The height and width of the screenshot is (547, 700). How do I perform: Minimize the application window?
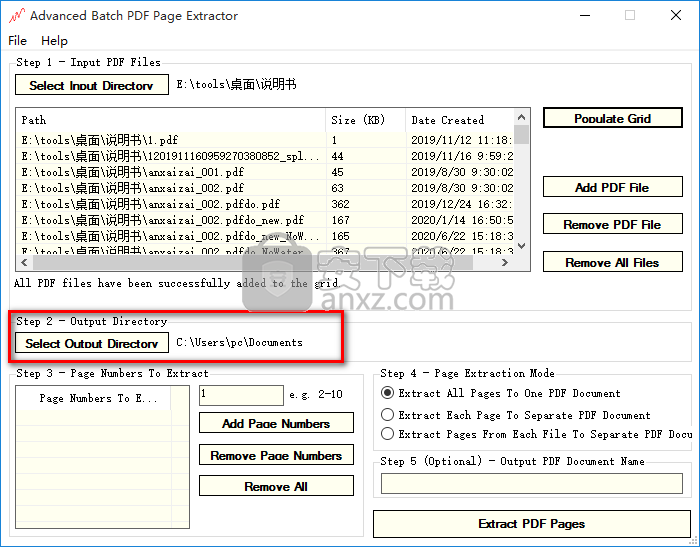click(585, 16)
